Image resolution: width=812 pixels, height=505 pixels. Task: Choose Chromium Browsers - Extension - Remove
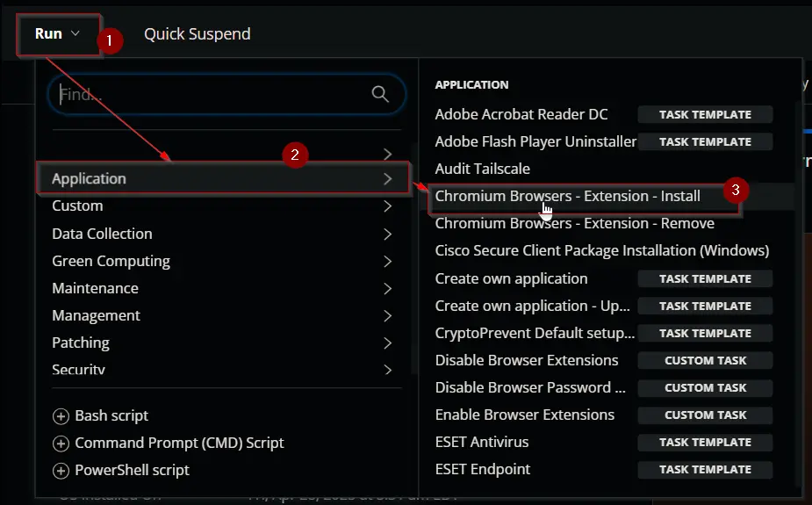574,224
